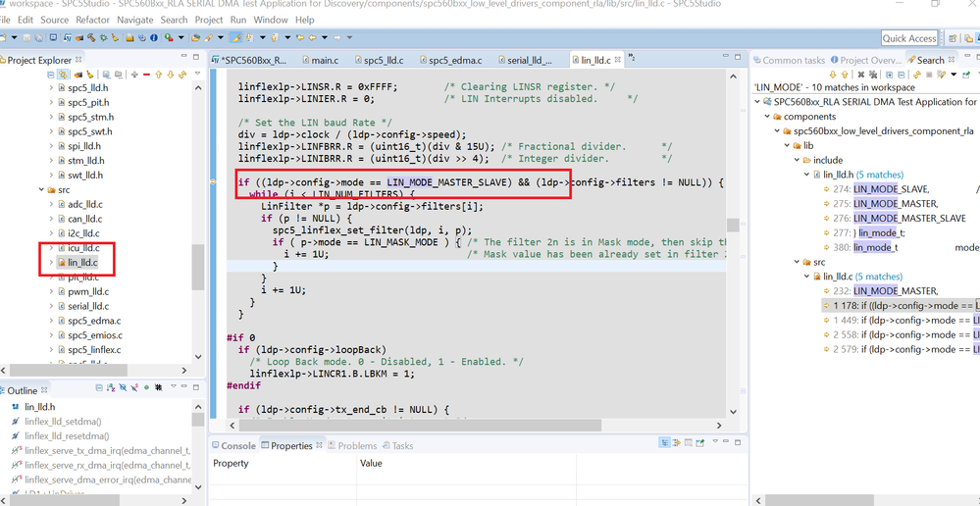Select lin_lld.c in Project Explorer
Screen dimensions: 980x506
[x=82, y=263]
